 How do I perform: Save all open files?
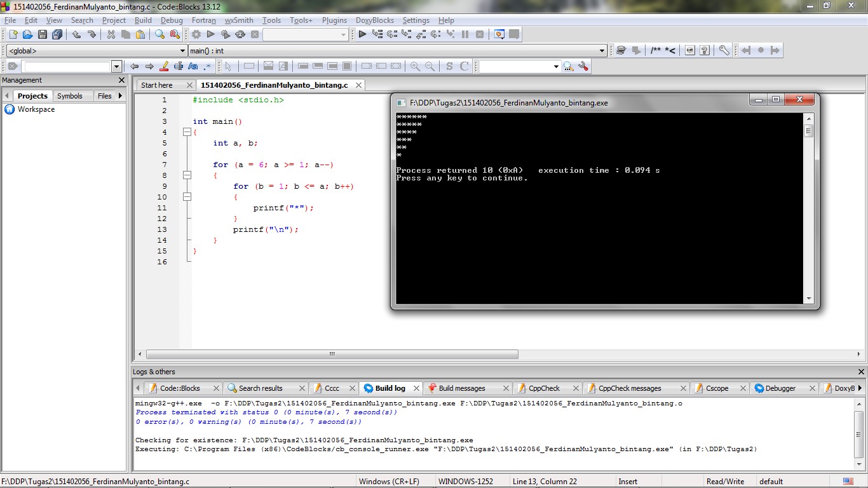(57, 34)
